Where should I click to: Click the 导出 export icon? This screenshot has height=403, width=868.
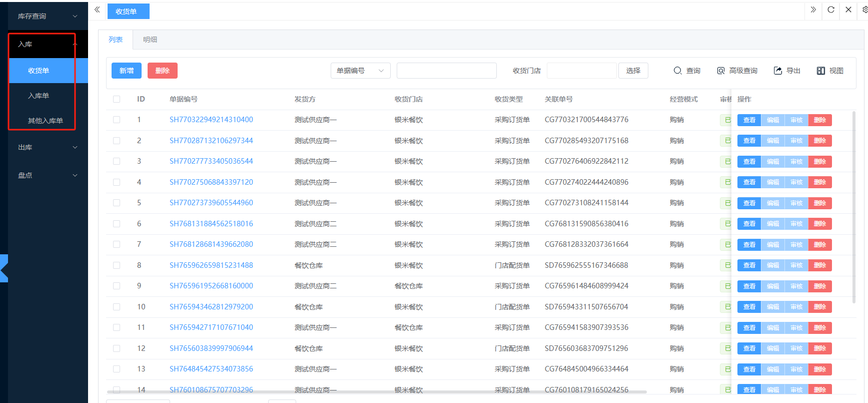point(778,71)
